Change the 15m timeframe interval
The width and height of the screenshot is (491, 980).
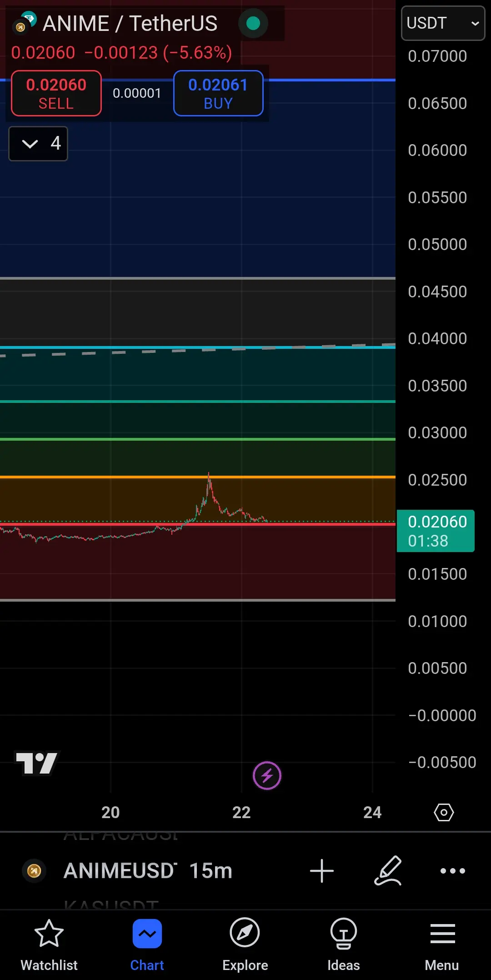pyautogui.click(x=211, y=871)
